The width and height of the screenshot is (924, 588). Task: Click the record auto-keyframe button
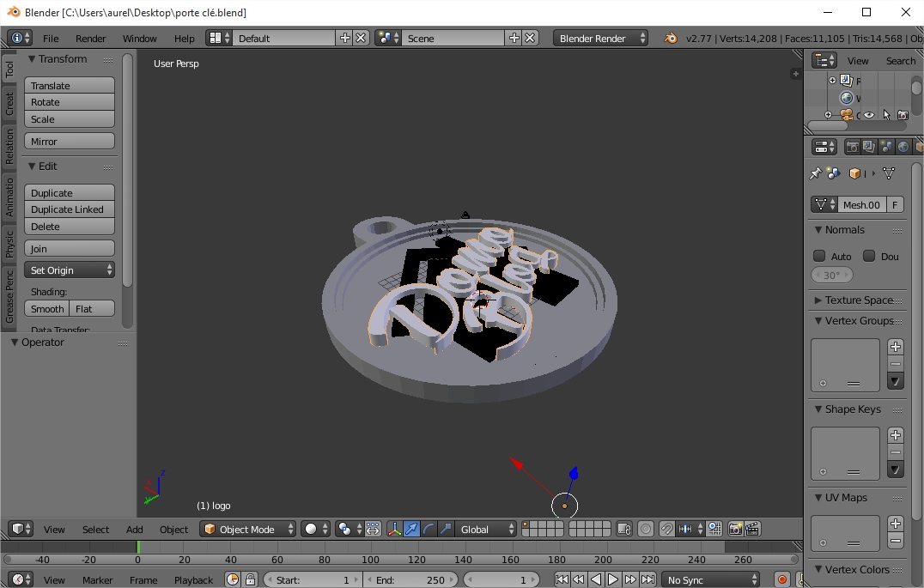[x=781, y=579]
